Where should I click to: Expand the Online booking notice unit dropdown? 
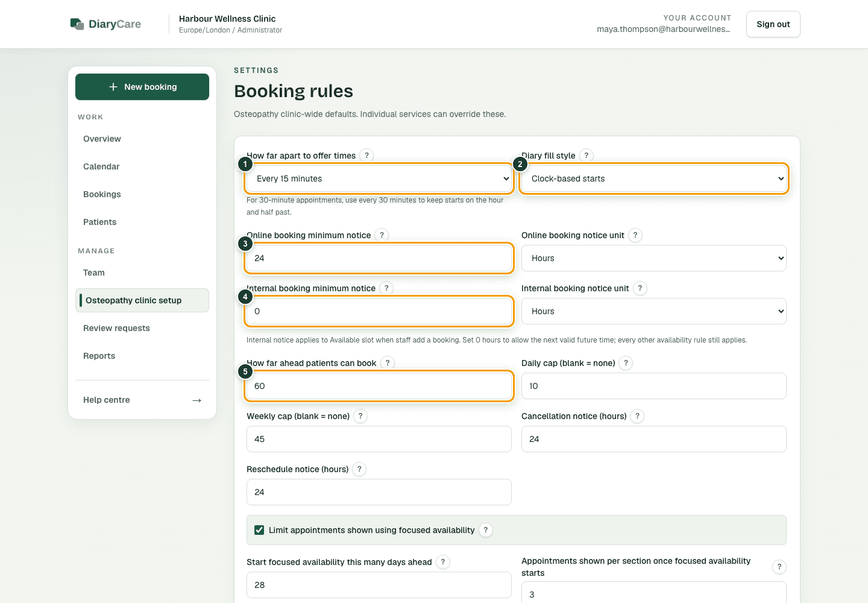point(654,258)
